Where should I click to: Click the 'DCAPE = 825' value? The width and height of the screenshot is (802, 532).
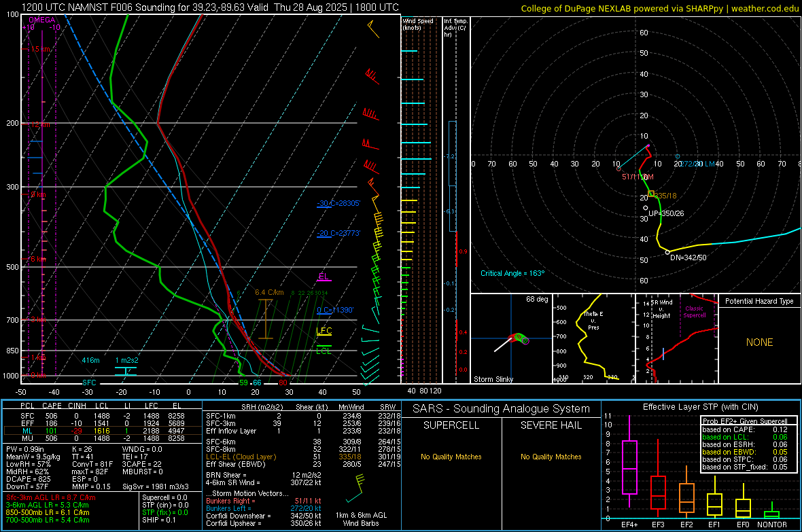28,479
